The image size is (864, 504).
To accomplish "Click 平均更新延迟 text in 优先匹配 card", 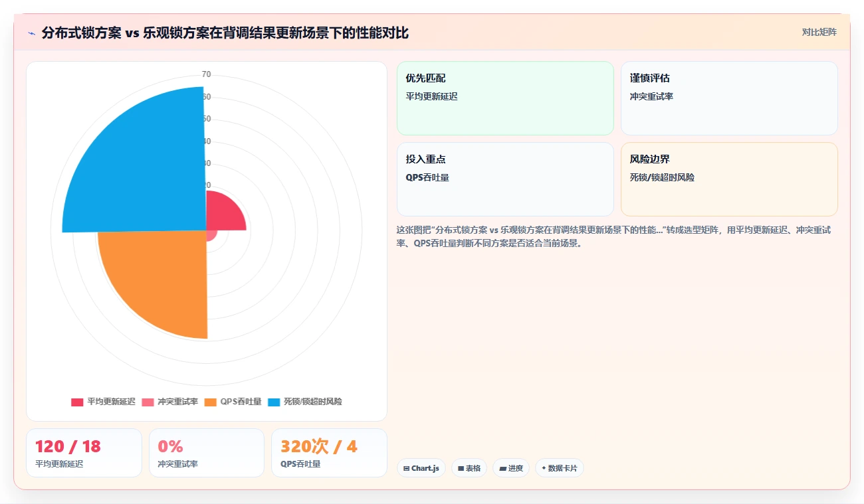I will 431,96.
